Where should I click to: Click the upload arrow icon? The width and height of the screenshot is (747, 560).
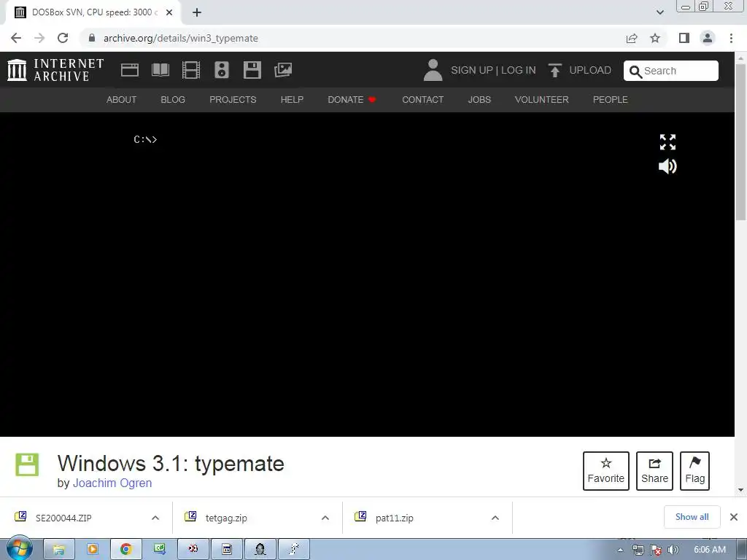(x=554, y=70)
